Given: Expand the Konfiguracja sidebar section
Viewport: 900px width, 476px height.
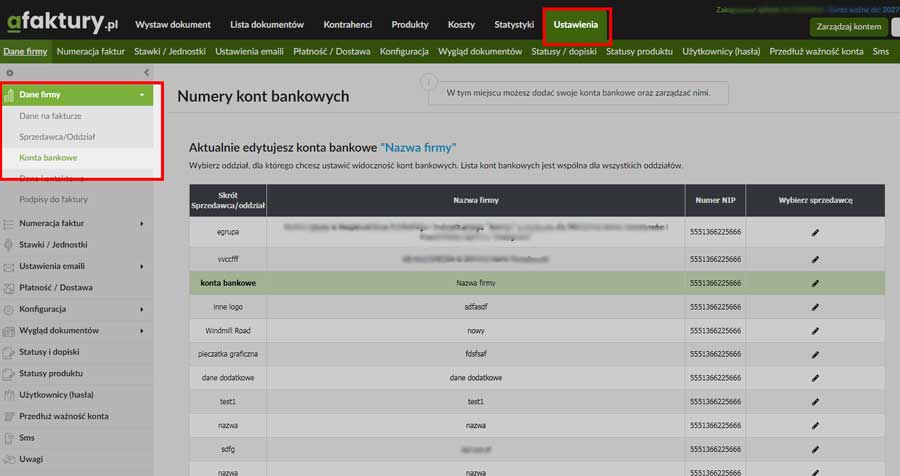Looking at the screenshot, I should click(x=142, y=309).
